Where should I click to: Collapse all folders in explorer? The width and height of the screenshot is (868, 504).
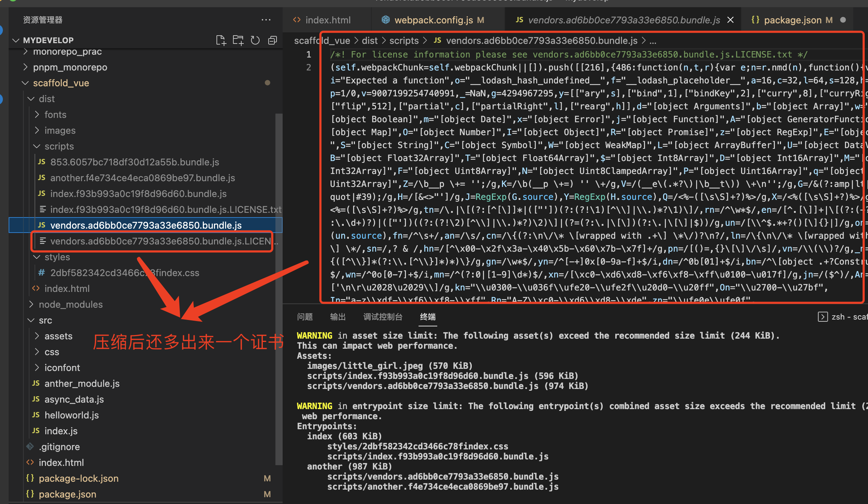(x=272, y=40)
